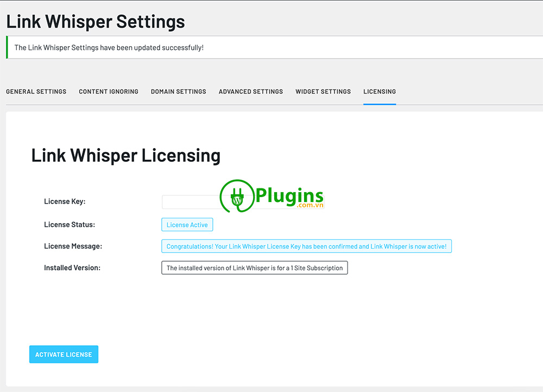Click the License Message confirmation box
543x392 pixels.
pyautogui.click(x=306, y=246)
